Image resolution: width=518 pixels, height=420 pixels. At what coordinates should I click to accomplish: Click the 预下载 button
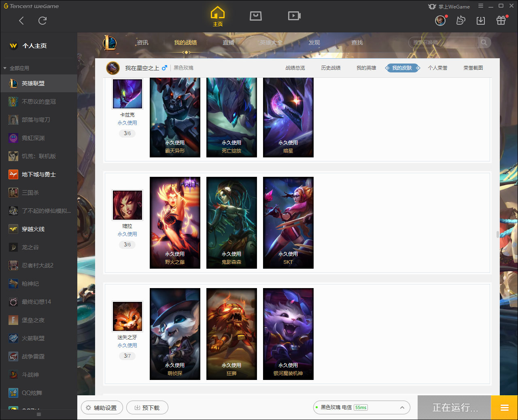click(147, 408)
